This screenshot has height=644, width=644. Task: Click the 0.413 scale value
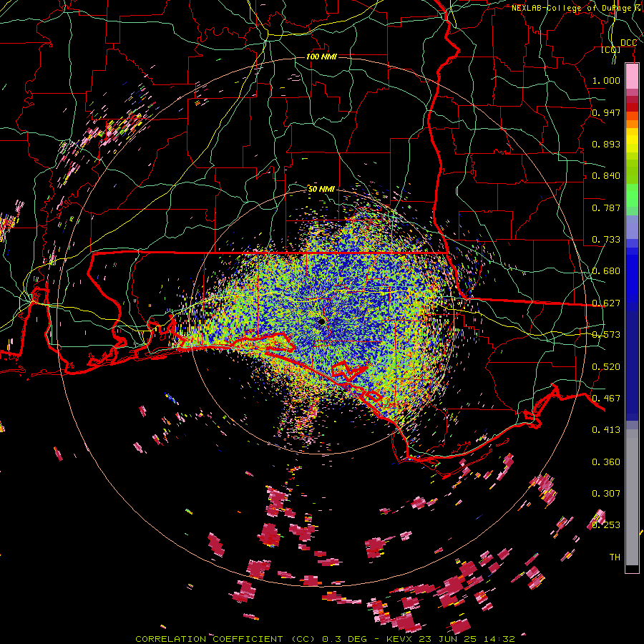tap(606, 430)
